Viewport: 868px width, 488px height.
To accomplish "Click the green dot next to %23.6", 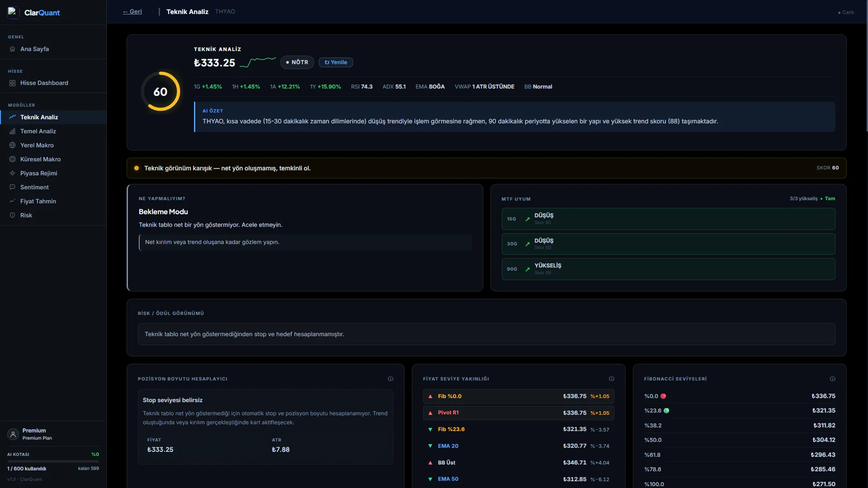I will (x=666, y=411).
